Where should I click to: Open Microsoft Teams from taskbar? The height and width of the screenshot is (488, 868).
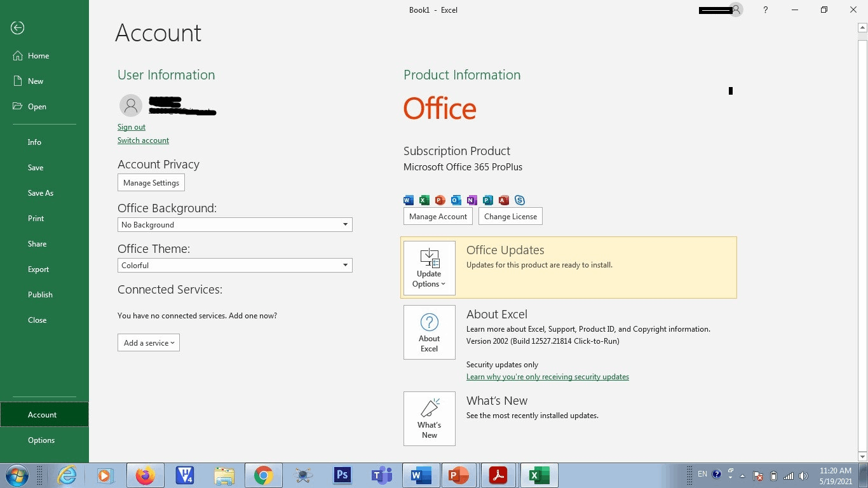(381, 475)
